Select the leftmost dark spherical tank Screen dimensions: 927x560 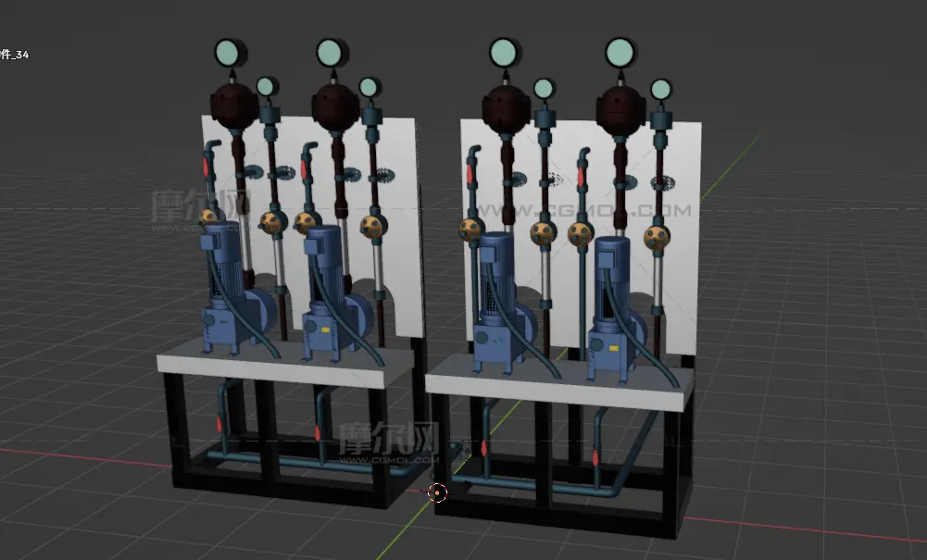(233, 106)
